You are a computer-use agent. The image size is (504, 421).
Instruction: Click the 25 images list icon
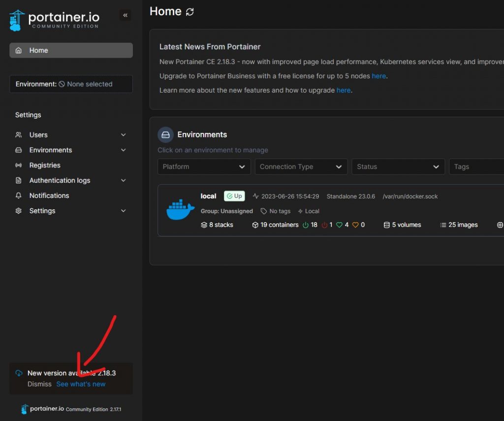443,225
